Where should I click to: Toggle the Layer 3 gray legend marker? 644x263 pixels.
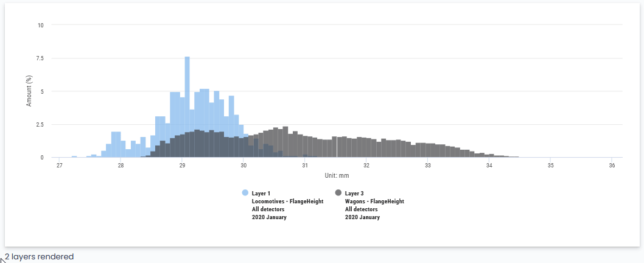click(338, 193)
